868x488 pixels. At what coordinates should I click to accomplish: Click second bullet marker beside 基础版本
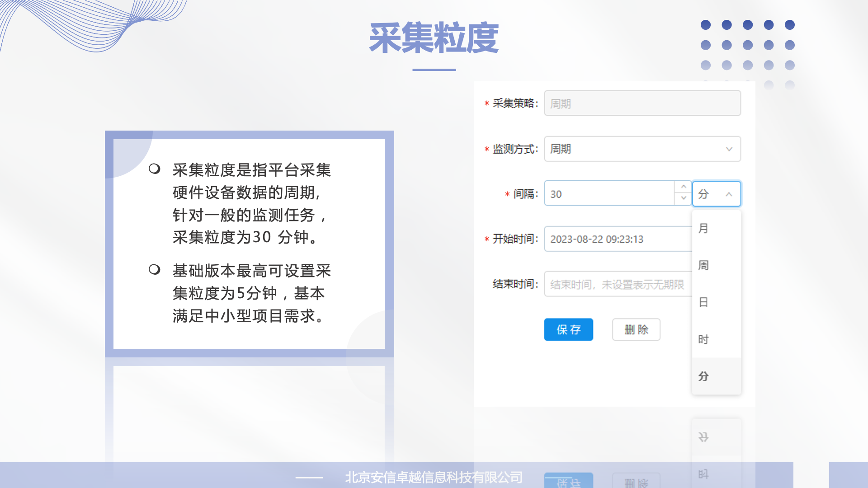(x=155, y=270)
